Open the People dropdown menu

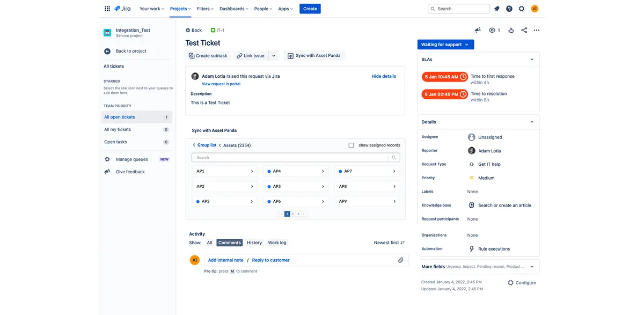(x=263, y=9)
